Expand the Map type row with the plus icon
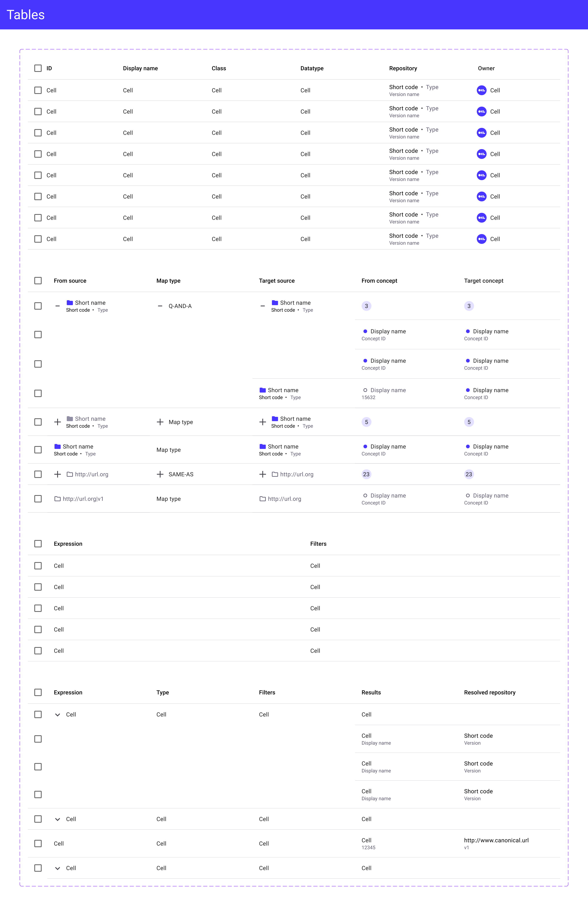 (x=160, y=422)
